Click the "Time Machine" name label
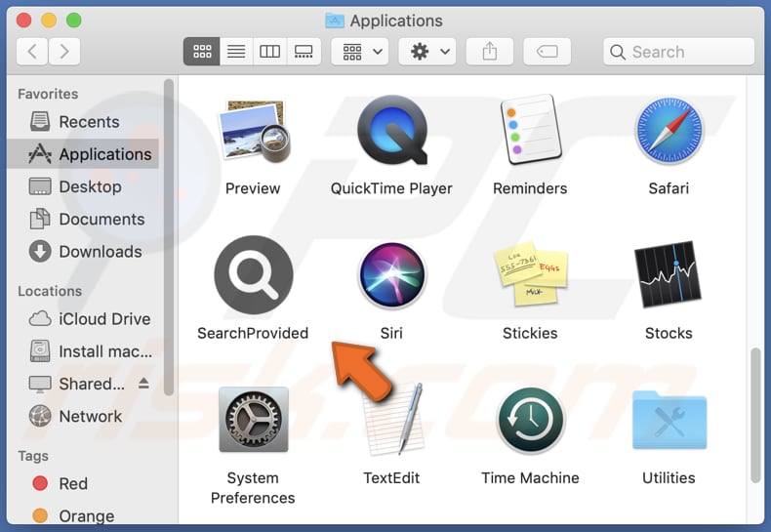Screen dimensions: 771x532 point(530,478)
